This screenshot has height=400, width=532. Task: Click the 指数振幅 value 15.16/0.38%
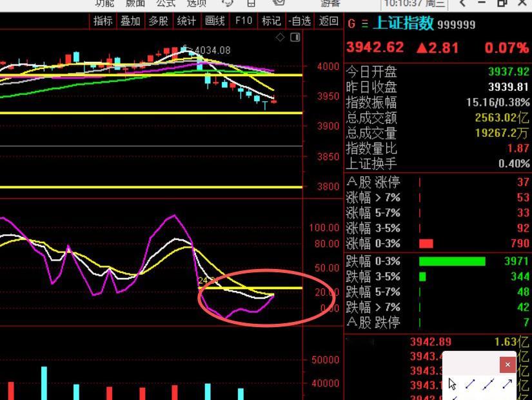498,103
